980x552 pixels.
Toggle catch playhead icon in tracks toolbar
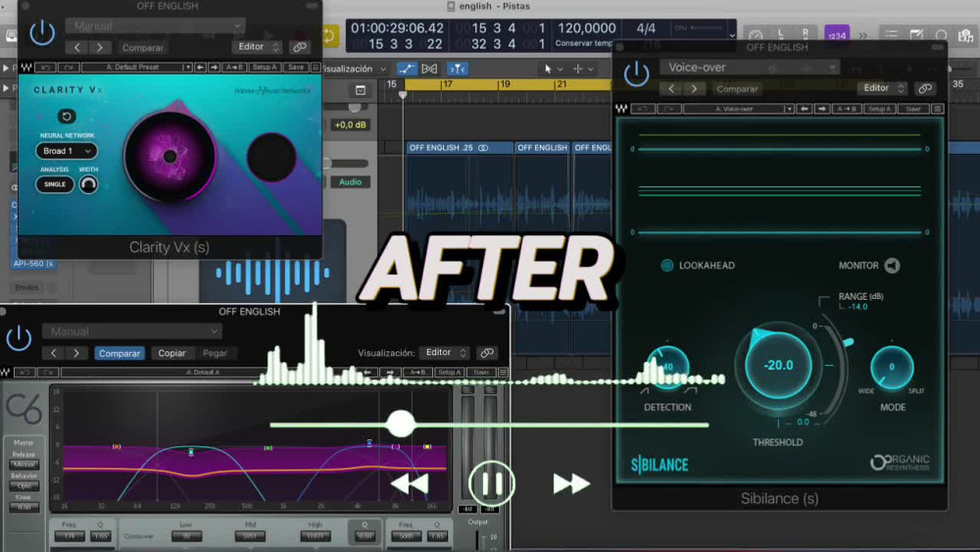457,69
